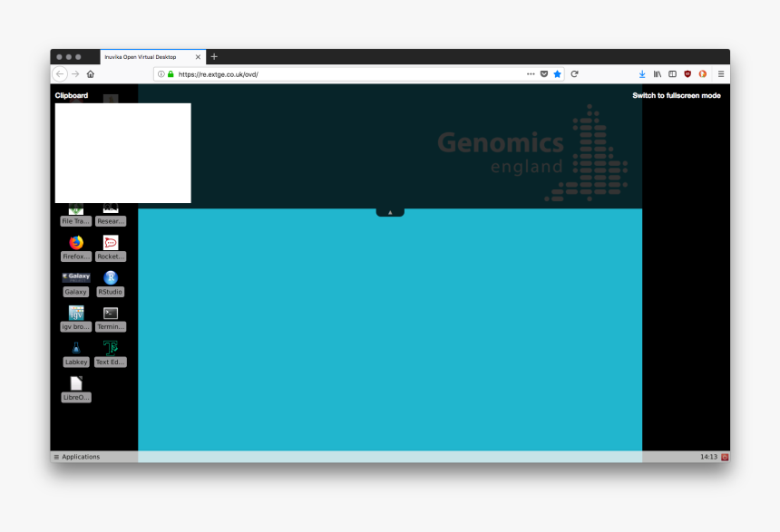Viewport: 780px width, 532px height.
Task: Click the 14:13 clock in the taskbar
Action: click(709, 457)
